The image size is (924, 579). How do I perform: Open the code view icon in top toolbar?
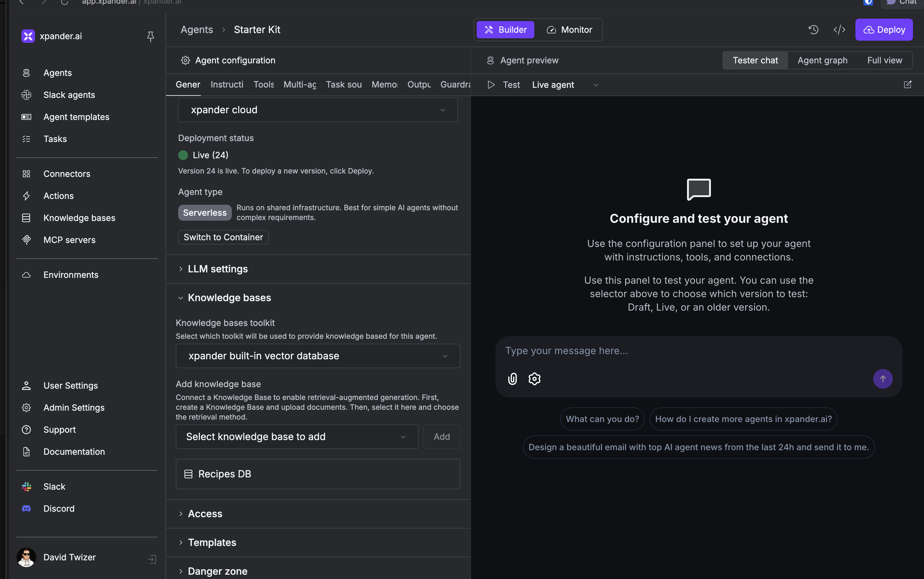(x=839, y=29)
